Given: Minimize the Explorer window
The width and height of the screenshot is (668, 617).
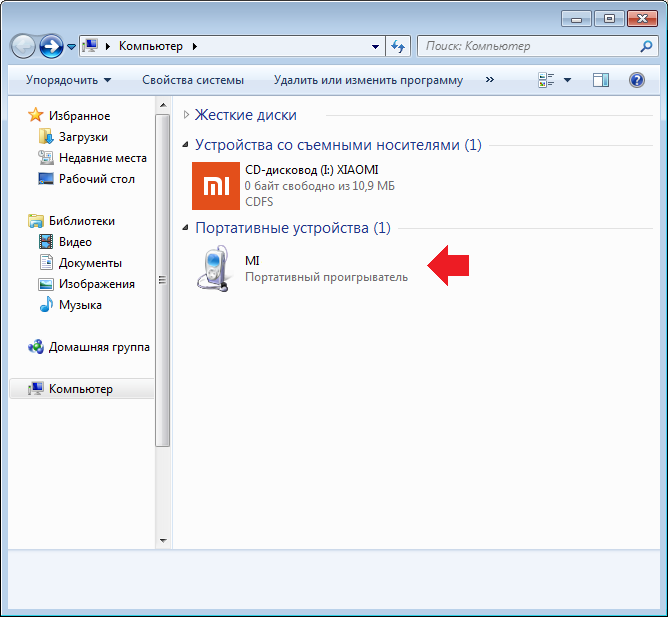Looking at the screenshot, I should 576,19.
